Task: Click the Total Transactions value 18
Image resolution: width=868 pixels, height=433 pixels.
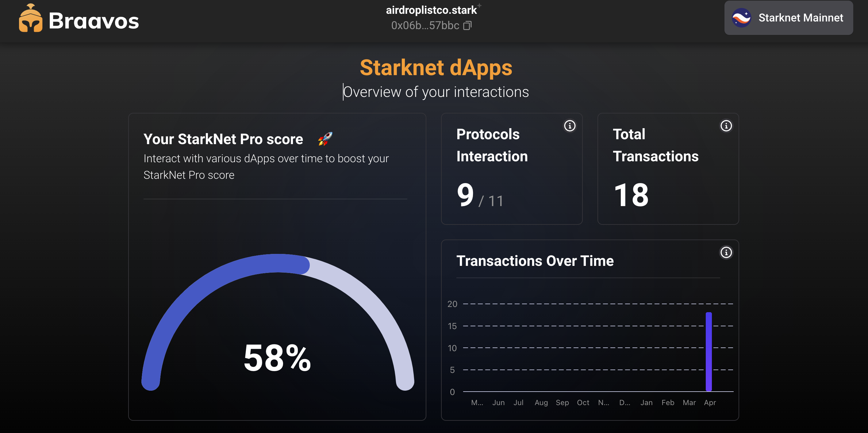Action: [x=631, y=195]
